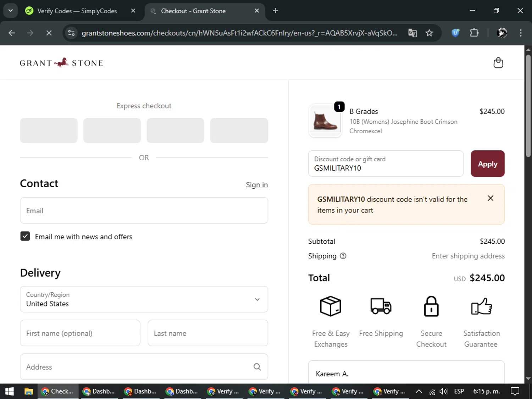Click the Secure Checkout padlock icon
Screen dimensions: 532x399
click(431, 306)
